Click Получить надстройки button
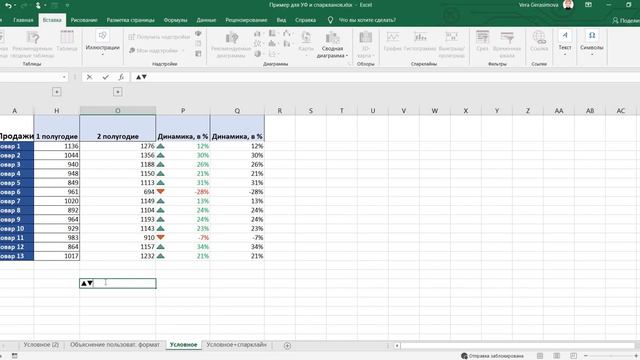640x360 pixels. (x=160, y=37)
